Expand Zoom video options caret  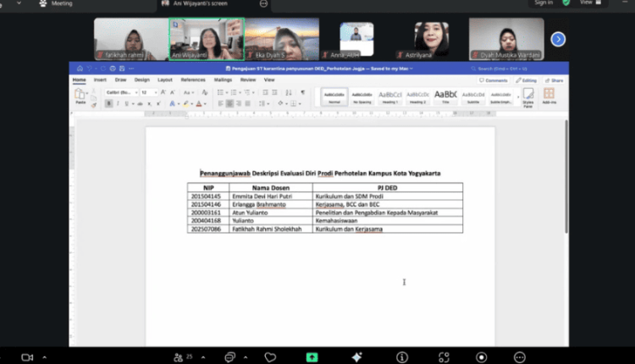coord(45,357)
